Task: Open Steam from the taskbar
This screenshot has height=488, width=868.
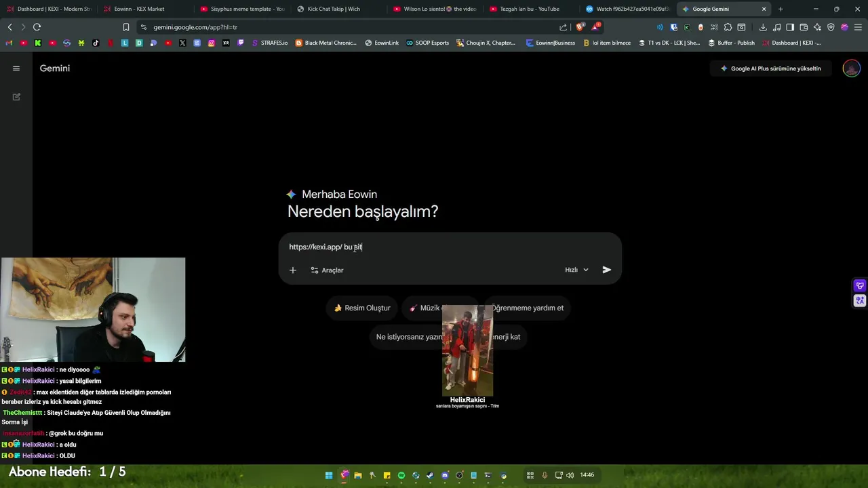Action: coord(430,475)
